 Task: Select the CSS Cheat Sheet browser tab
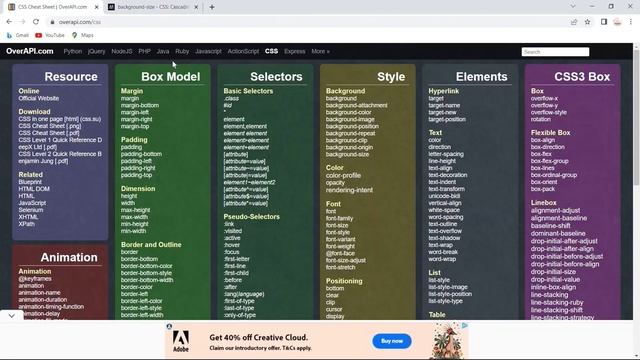pos(53,7)
